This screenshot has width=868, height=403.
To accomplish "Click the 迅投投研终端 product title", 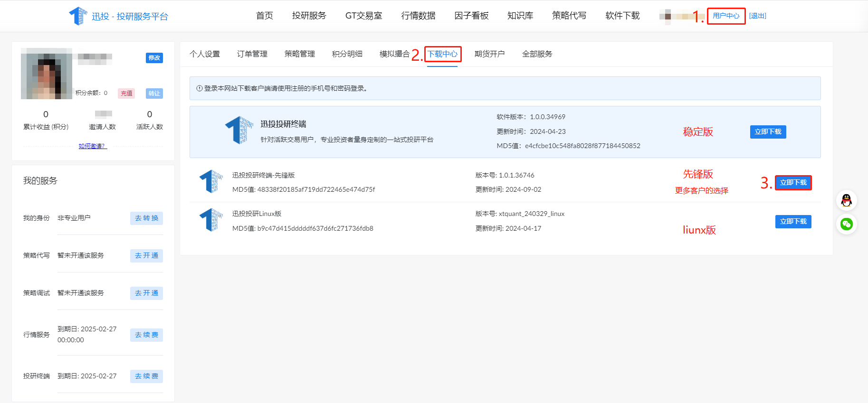I will [283, 124].
